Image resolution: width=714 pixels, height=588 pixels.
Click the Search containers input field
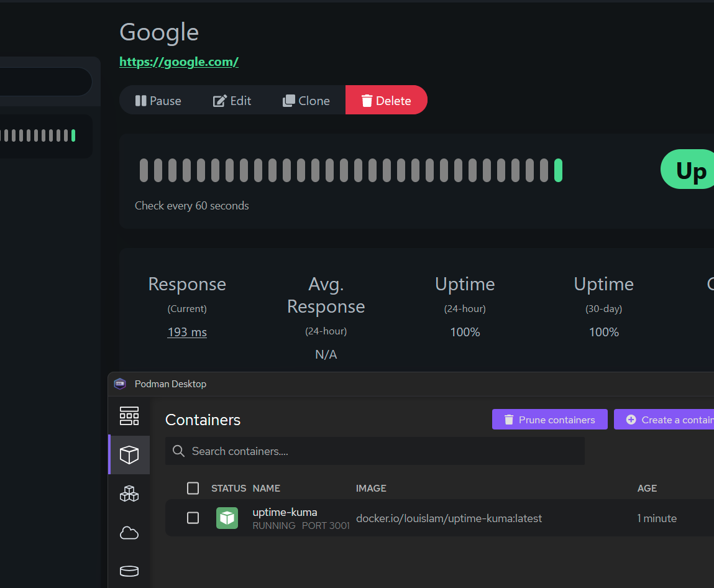pos(373,451)
